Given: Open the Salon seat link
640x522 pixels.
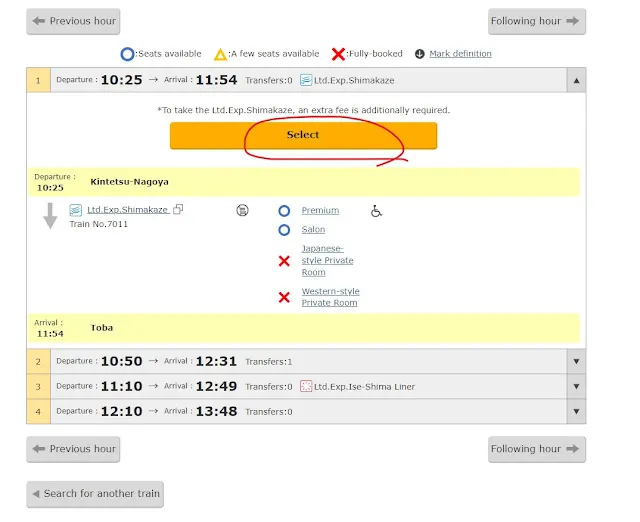Looking at the screenshot, I should tap(313, 229).
